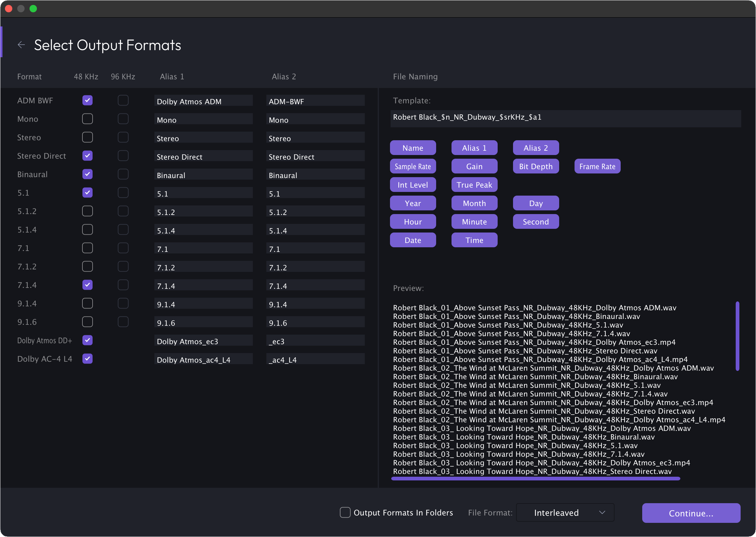The image size is (756, 537).
Task: Click the 02 The Wind Binaural.wav preview line
Action: [535, 377]
